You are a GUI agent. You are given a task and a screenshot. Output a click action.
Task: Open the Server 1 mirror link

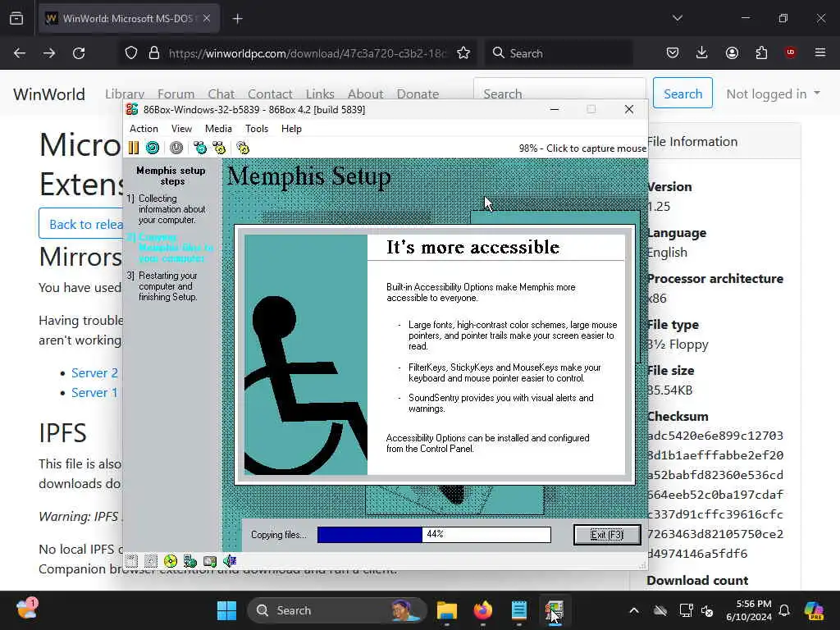pos(94,393)
